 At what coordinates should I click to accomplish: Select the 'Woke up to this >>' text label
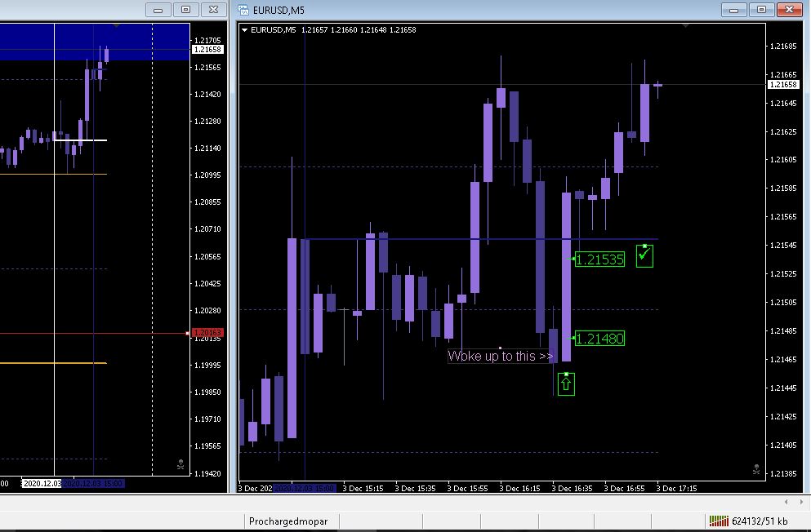pos(500,356)
